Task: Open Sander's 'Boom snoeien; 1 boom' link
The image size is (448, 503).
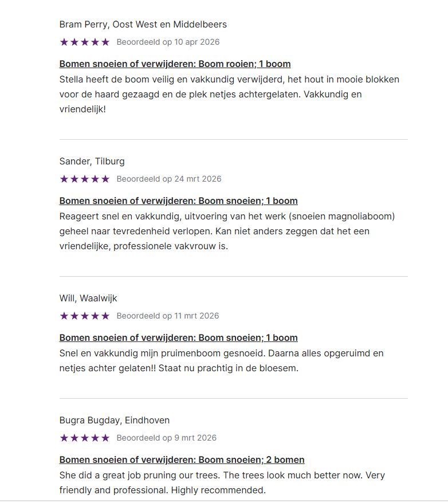Action: [178, 201]
